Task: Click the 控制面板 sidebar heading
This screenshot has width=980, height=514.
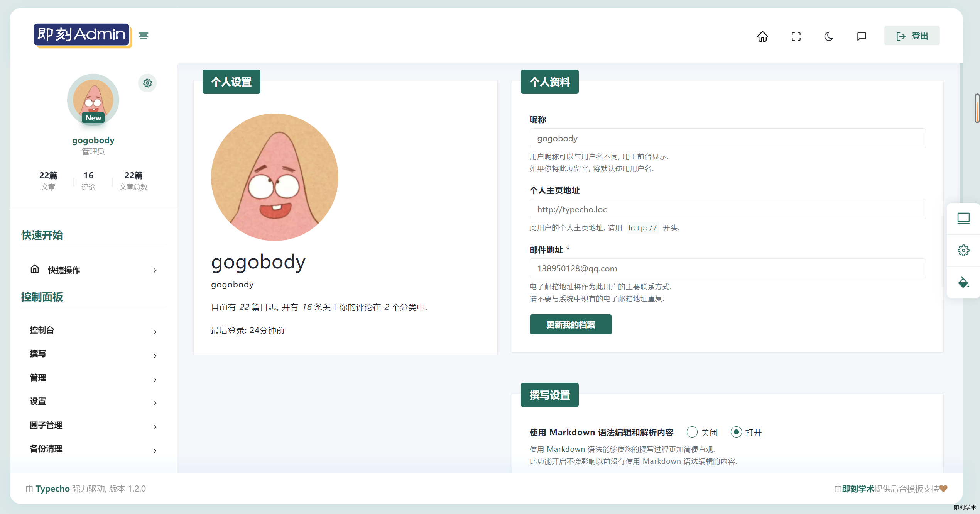Action: click(42, 297)
